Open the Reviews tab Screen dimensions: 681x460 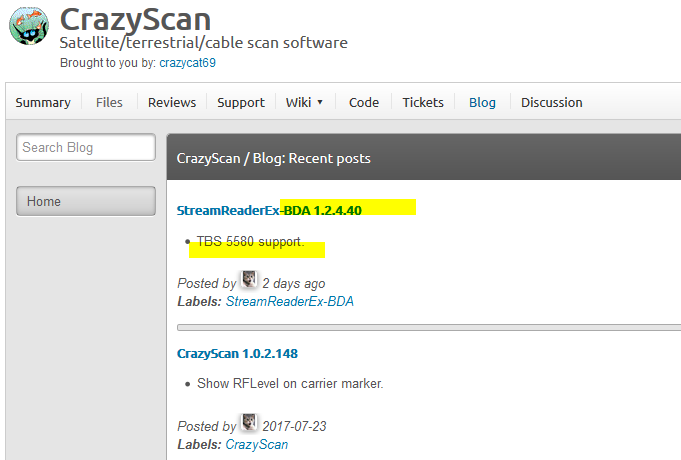172,102
